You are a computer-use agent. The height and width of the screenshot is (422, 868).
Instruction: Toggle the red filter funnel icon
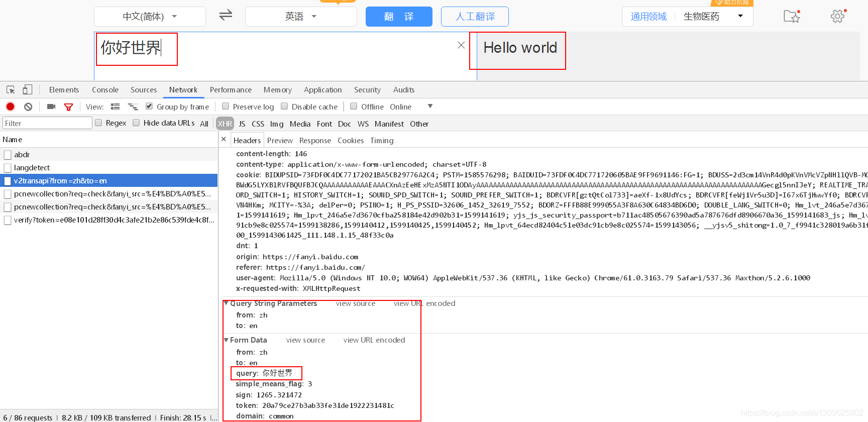pyautogui.click(x=69, y=107)
